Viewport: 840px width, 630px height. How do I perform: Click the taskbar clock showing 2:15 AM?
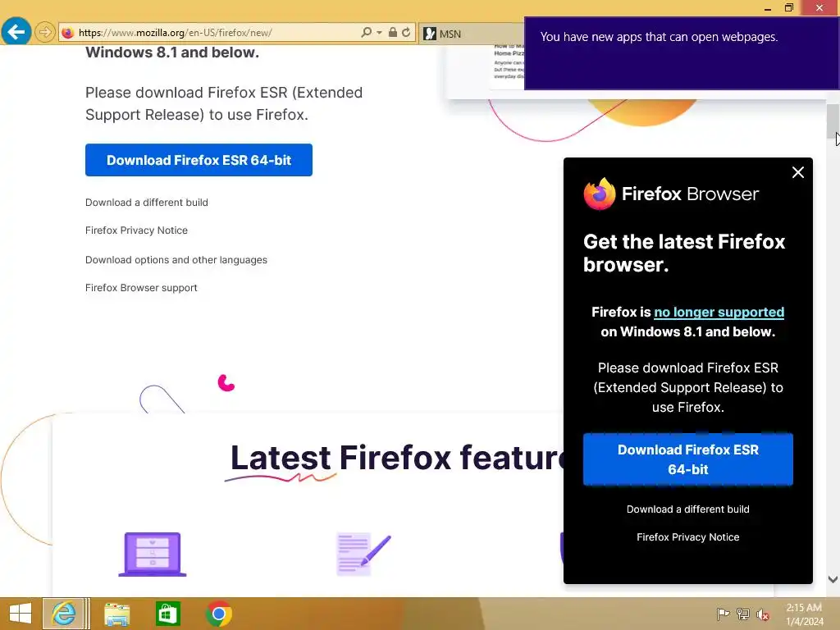click(804, 614)
